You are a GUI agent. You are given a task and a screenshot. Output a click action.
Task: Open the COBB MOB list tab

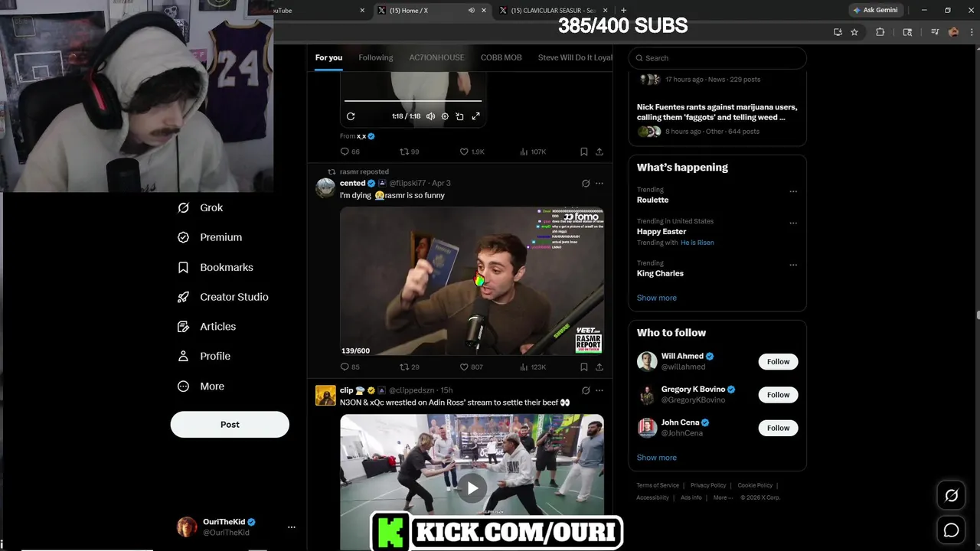[501, 57]
